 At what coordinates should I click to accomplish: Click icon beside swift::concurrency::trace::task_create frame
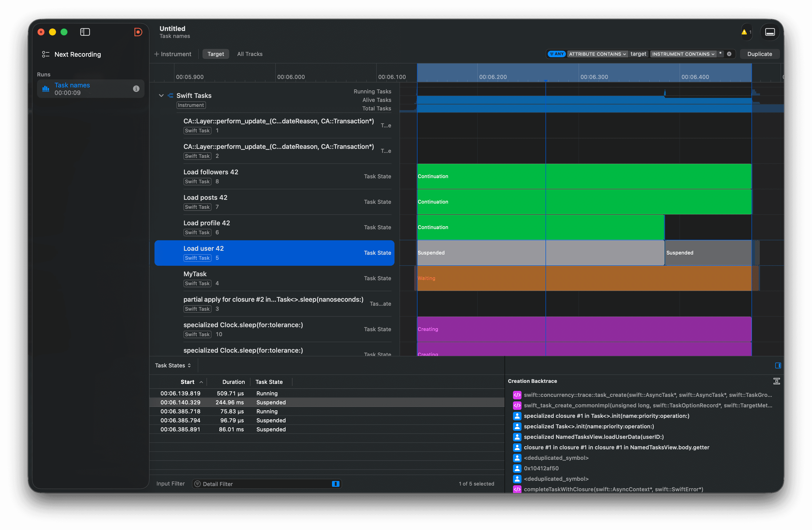[x=517, y=395]
